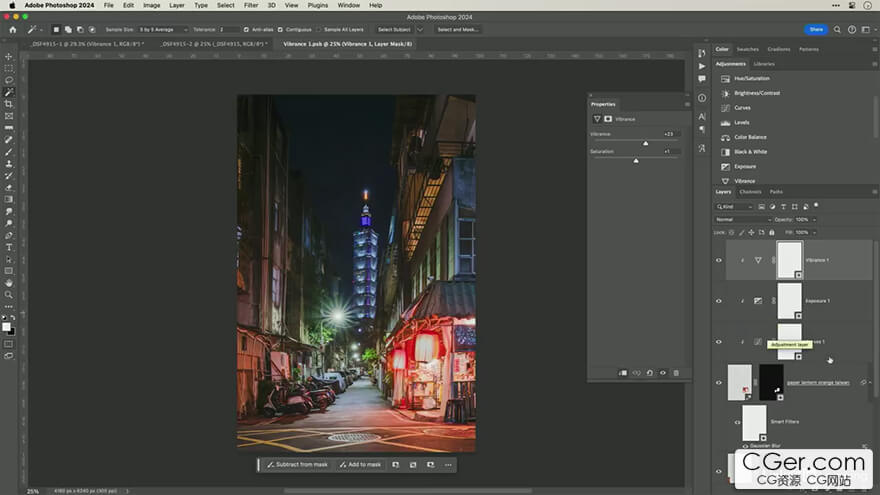This screenshot has height=495, width=880.
Task: Add a Black & White adjustment
Action: click(750, 152)
